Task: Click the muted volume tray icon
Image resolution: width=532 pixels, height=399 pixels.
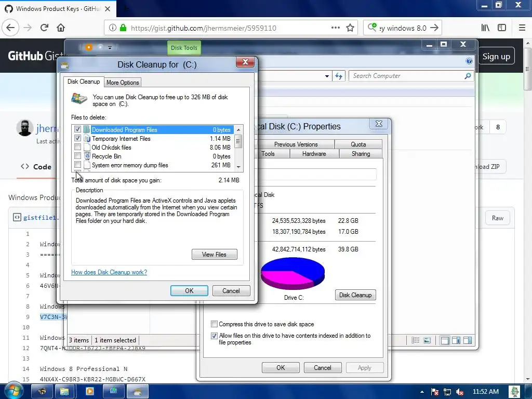Action: pos(460,392)
